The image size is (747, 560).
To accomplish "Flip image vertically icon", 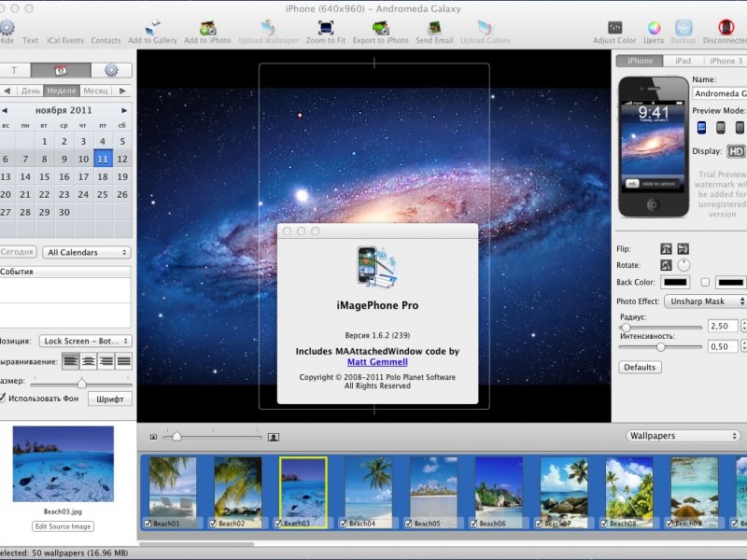I will [684, 248].
